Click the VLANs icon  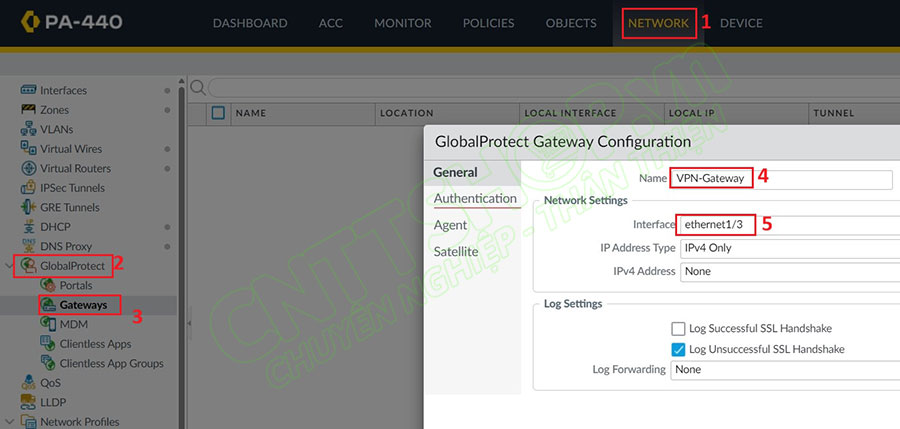click(x=29, y=129)
